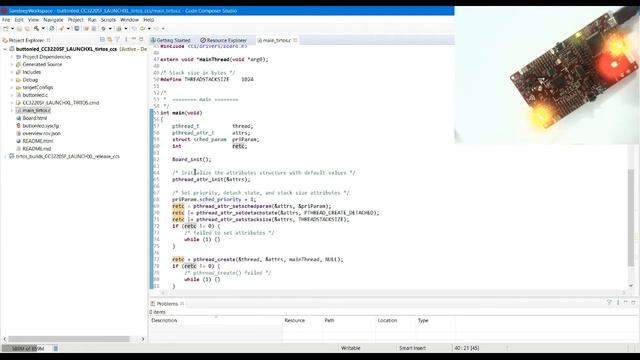The width and height of the screenshot is (640, 360).
Task: Expand the targetConfigs folder
Action: [11, 87]
